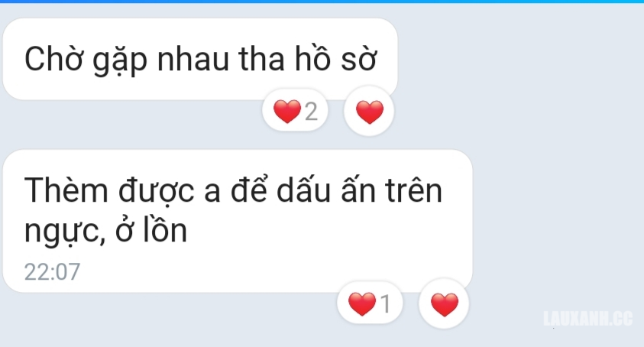Tap the heart react button beside the 2 count

[369, 111]
